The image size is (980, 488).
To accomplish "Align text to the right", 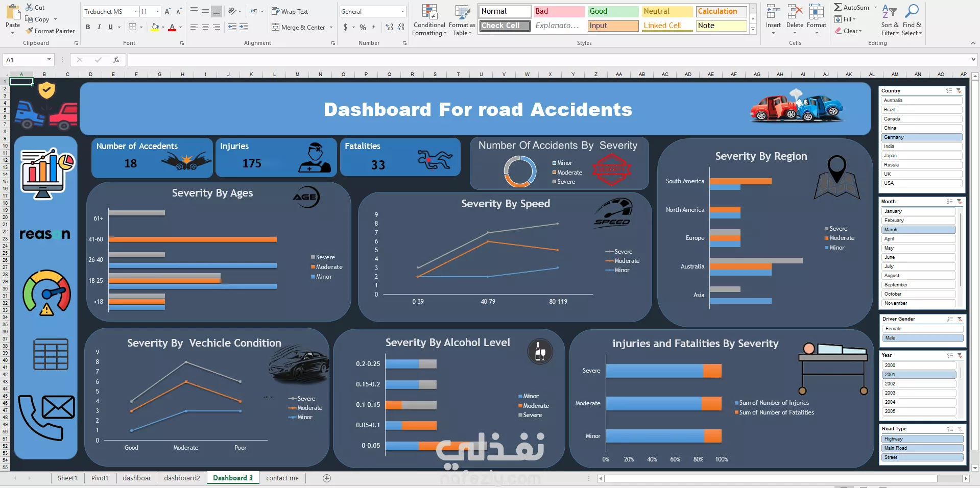I will (217, 27).
